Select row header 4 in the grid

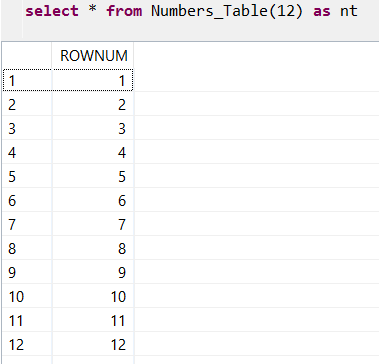point(27,152)
